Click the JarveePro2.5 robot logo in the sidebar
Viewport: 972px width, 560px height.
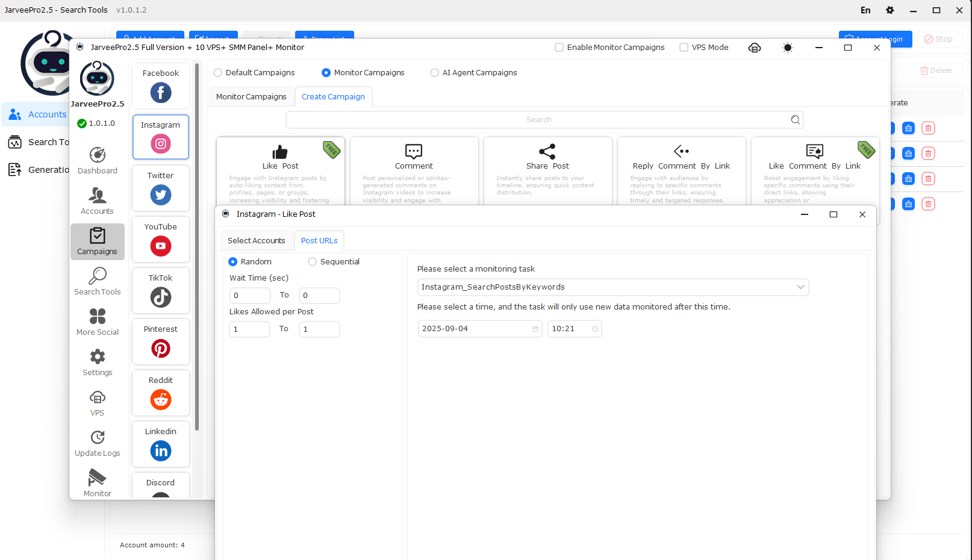97,78
